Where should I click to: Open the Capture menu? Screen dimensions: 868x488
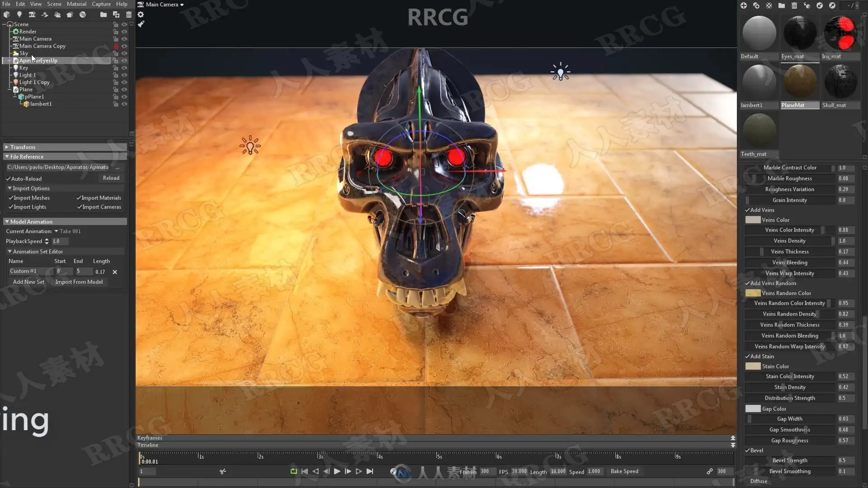pos(101,4)
